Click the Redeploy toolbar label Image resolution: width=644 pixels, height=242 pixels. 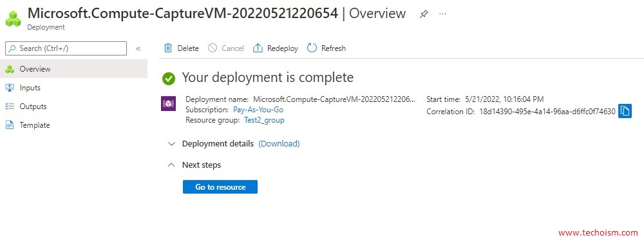click(x=283, y=48)
